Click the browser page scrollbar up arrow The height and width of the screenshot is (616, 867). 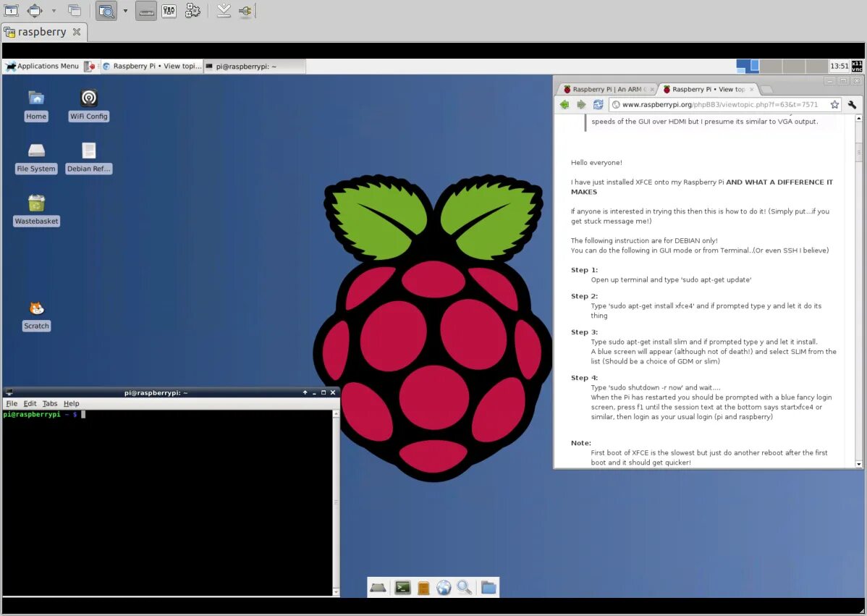coord(859,119)
